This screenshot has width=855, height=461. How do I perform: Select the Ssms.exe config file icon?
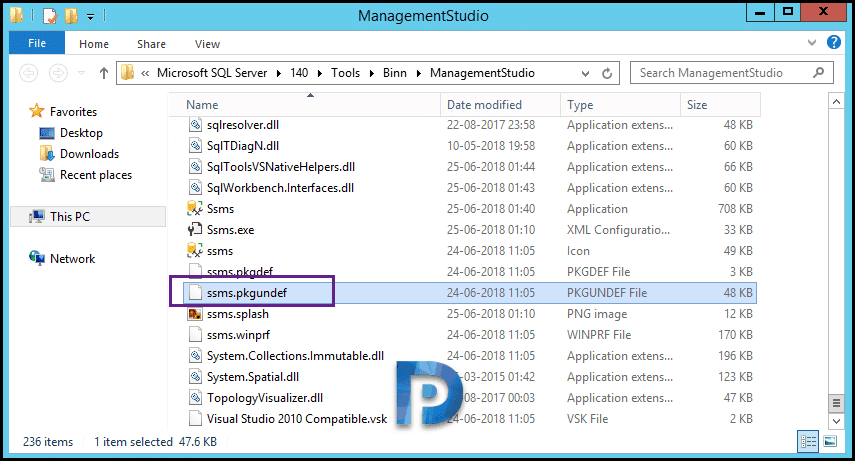pyautogui.click(x=195, y=230)
